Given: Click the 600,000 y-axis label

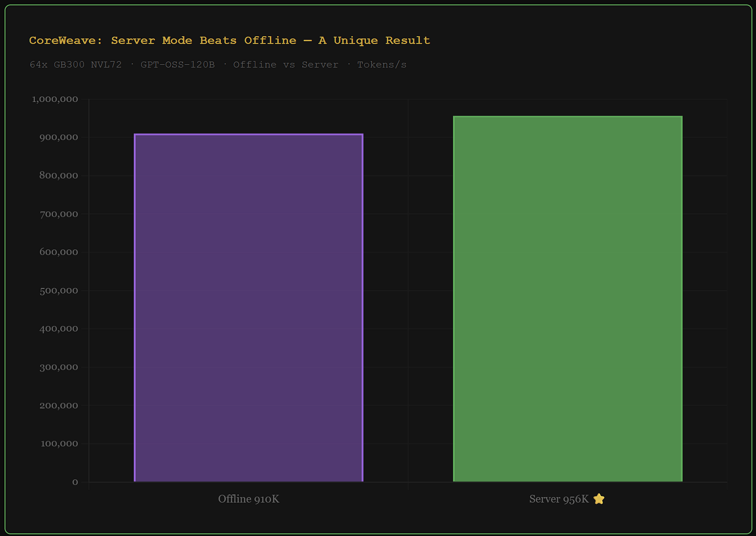Looking at the screenshot, I should click(x=59, y=252).
